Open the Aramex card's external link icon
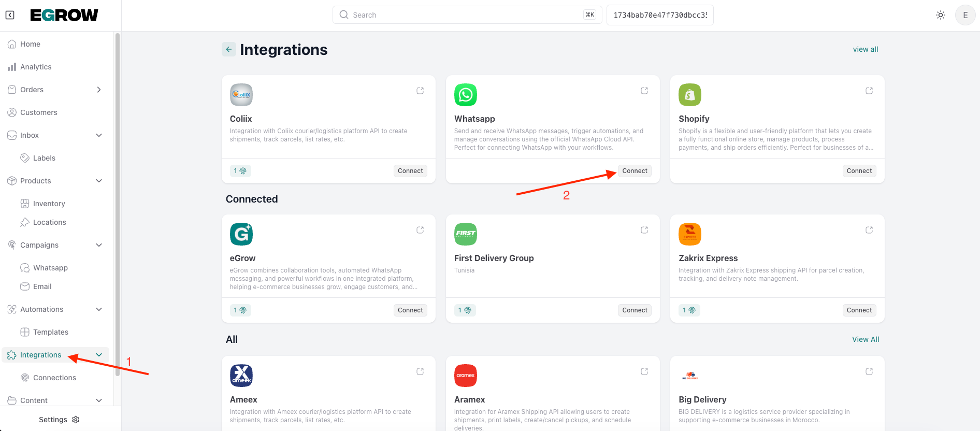The image size is (980, 431). (x=644, y=371)
